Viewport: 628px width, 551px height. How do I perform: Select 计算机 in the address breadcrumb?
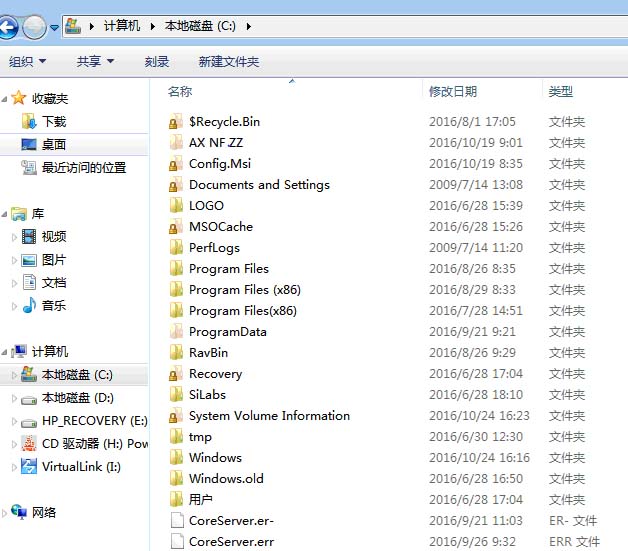click(x=122, y=26)
